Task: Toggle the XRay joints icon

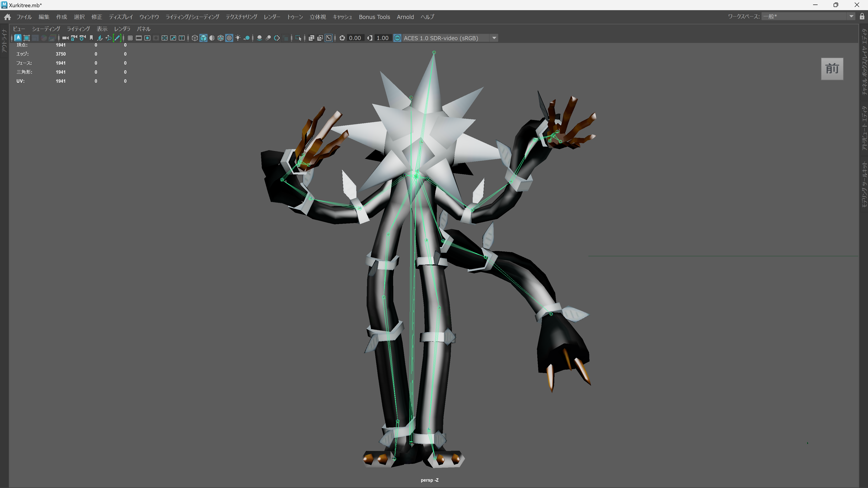Action: pyautogui.click(x=328, y=38)
